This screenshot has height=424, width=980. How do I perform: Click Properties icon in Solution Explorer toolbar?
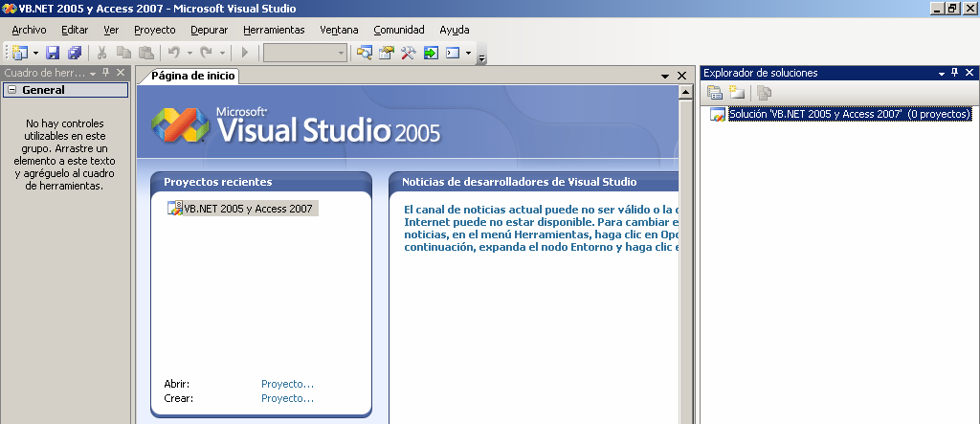point(714,93)
